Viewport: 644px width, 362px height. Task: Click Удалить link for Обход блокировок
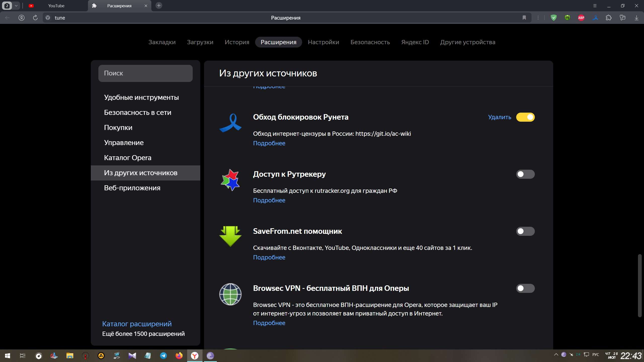[x=499, y=117]
